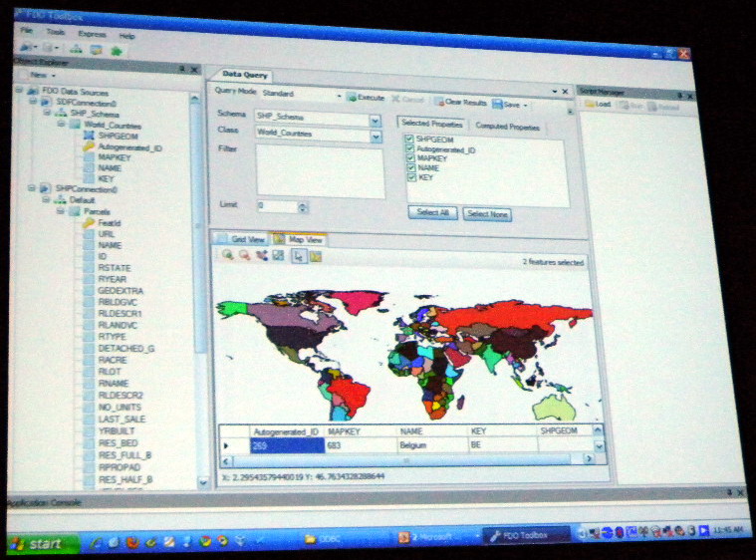Switch to the Grid View tab

pyautogui.click(x=242, y=239)
